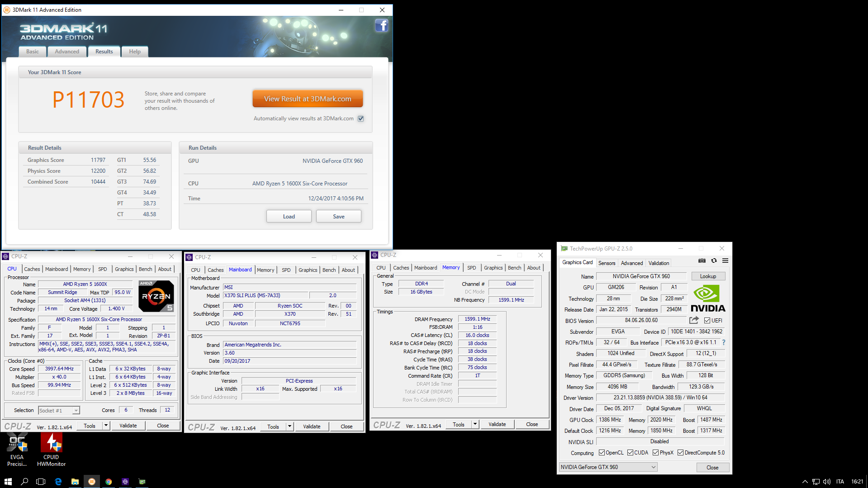Toggle the OpenCL checkbox
The width and height of the screenshot is (868, 488).
point(602,453)
